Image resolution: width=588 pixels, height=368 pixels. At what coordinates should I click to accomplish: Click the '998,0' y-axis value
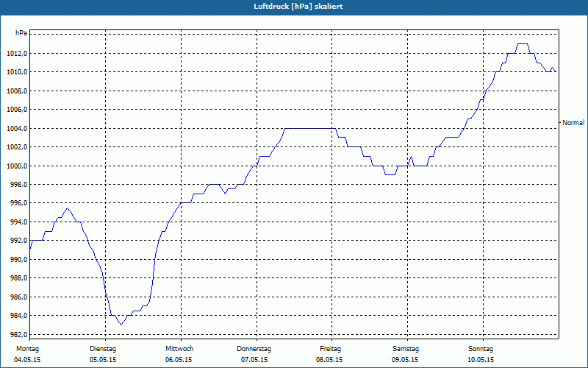click(x=18, y=185)
